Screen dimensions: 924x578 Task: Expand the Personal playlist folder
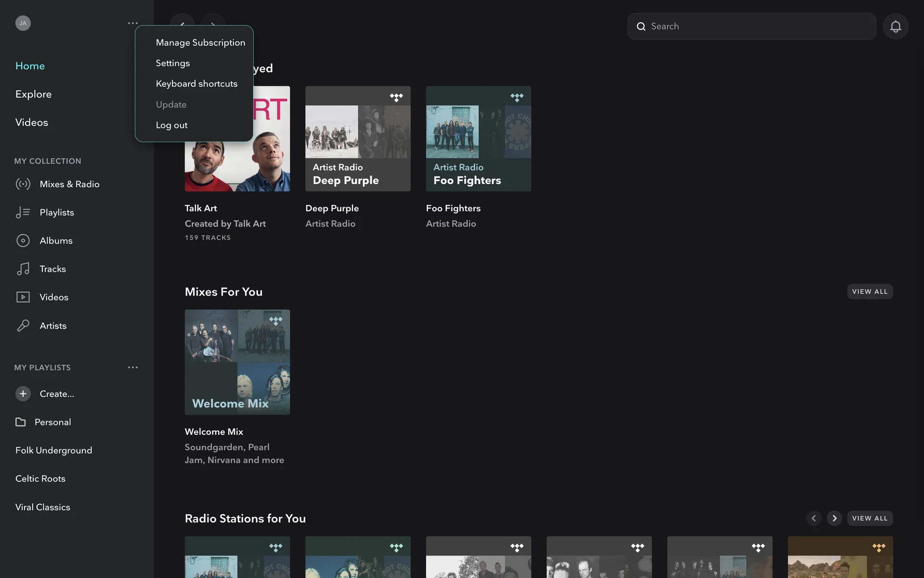point(52,422)
